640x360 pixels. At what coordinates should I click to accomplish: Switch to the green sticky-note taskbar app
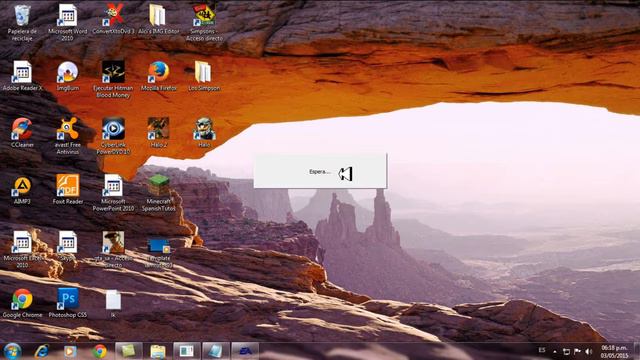point(129,351)
